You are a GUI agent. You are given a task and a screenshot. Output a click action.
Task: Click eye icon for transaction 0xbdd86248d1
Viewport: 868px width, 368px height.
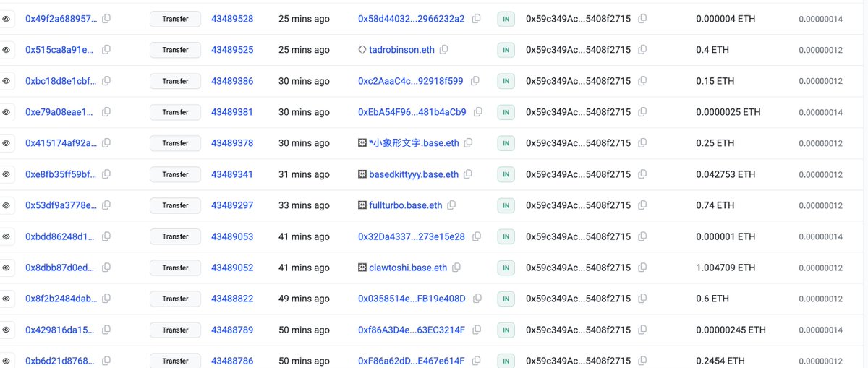pyautogui.click(x=6, y=236)
